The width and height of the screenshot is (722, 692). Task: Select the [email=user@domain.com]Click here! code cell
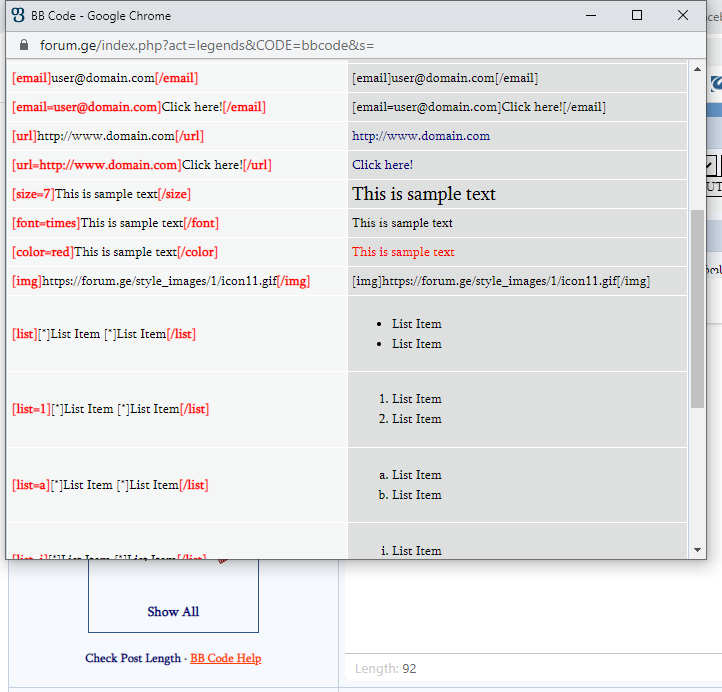(x=177, y=107)
